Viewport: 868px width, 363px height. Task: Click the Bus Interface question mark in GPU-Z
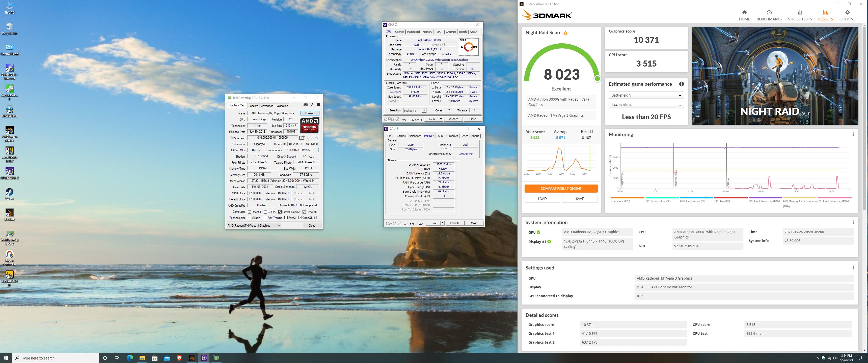(x=318, y=150)
